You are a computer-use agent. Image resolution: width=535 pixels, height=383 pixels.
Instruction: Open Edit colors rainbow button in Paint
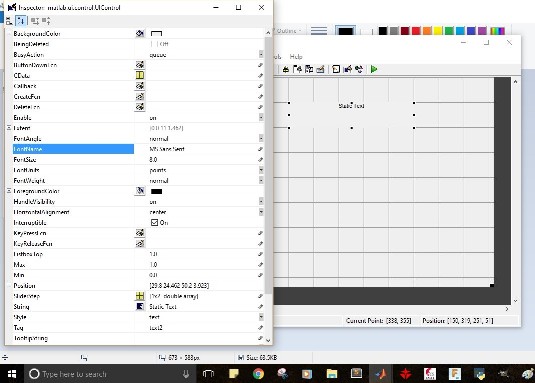tap(497, 31)
